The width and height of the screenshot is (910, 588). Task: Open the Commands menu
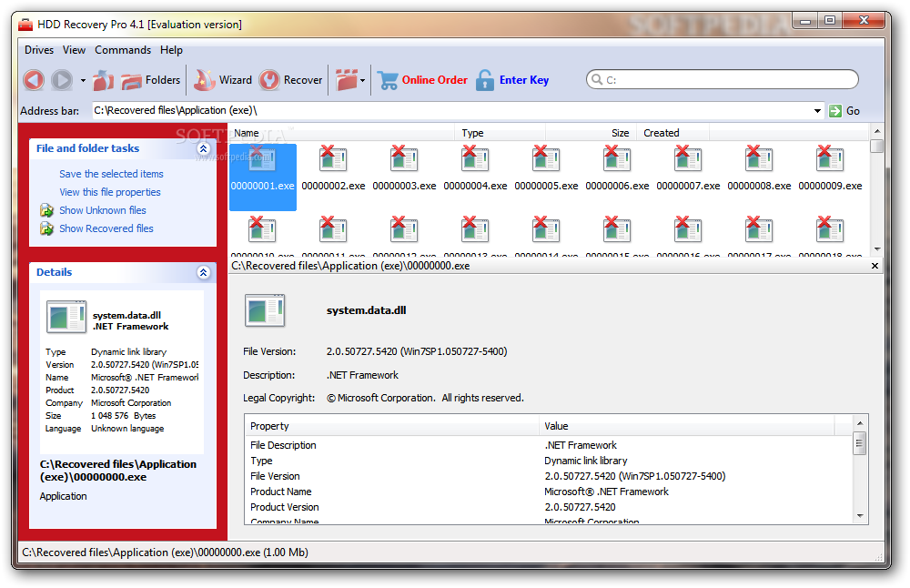[x=123, y=50]
